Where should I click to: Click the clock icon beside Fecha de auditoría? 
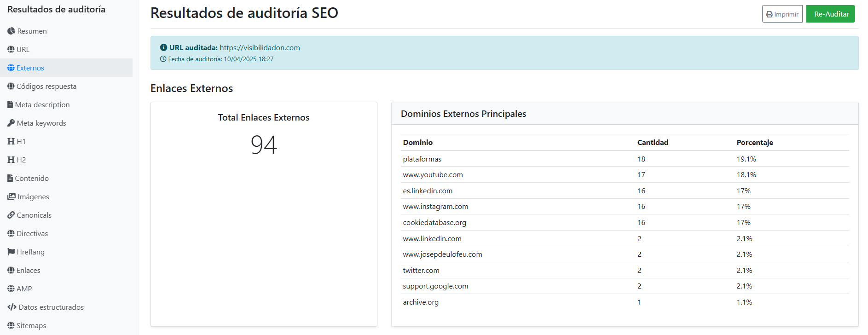163,59
